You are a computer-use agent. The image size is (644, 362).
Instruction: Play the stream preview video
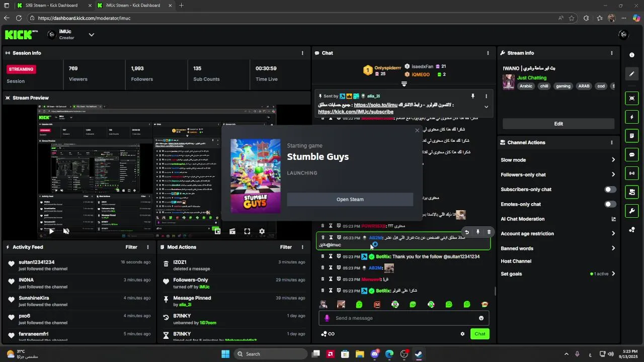pos(51,231)
